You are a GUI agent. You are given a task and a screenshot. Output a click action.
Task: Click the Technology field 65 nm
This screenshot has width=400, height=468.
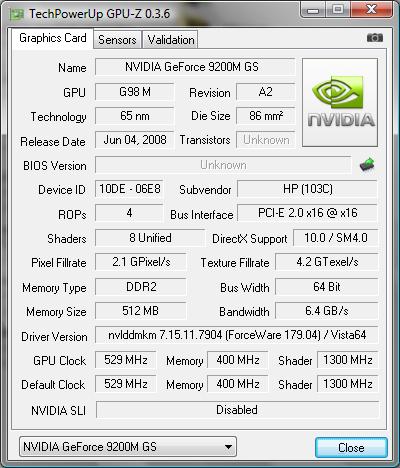coord(134,116)
